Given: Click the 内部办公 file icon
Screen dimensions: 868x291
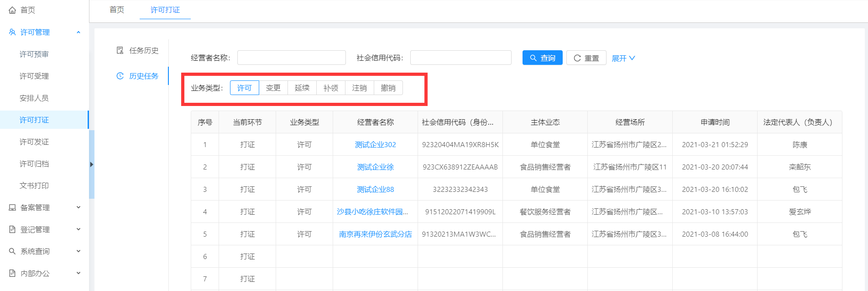Looking at the screenshot, I should point(12,273).
